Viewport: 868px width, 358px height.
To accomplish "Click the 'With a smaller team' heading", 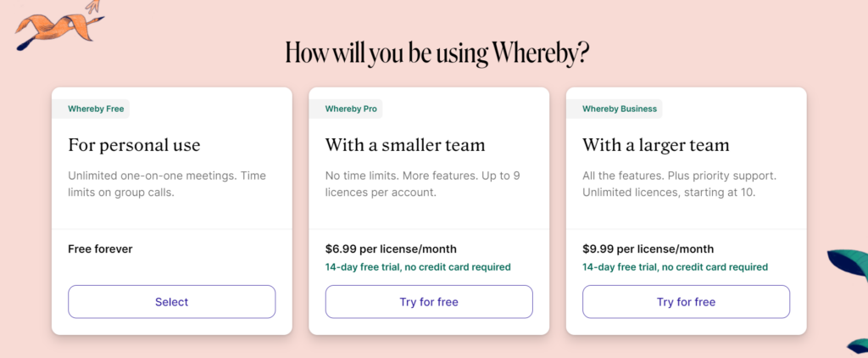I will (x=405, y=146).
